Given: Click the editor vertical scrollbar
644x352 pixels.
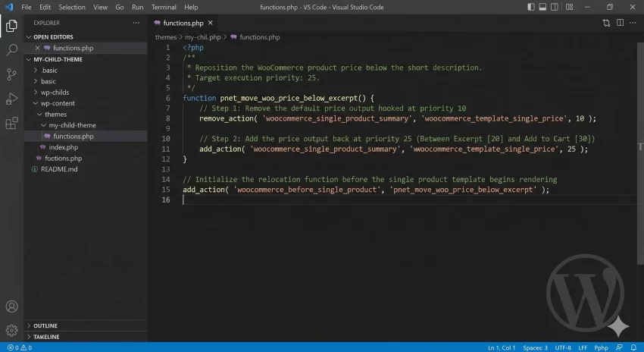Looking at the screenshot, I should click(x=640, y=154).
